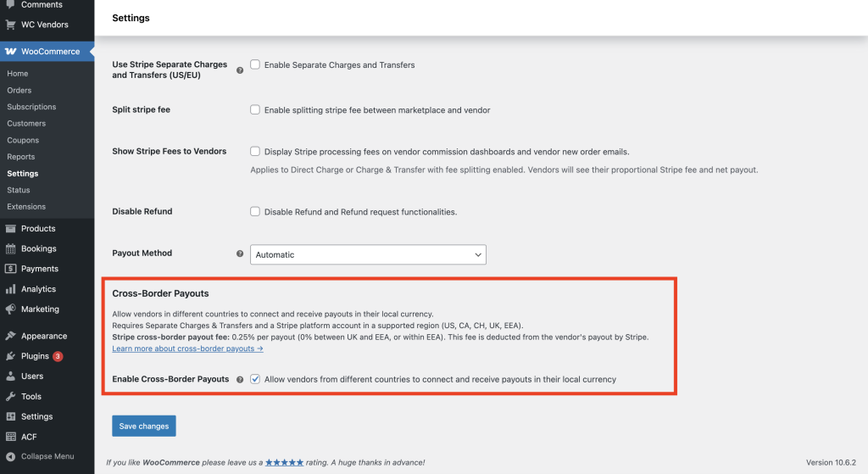This screenshot has width=868, height=474.
Task: Open the Extensions submenu item
Action: coord(26,207)
